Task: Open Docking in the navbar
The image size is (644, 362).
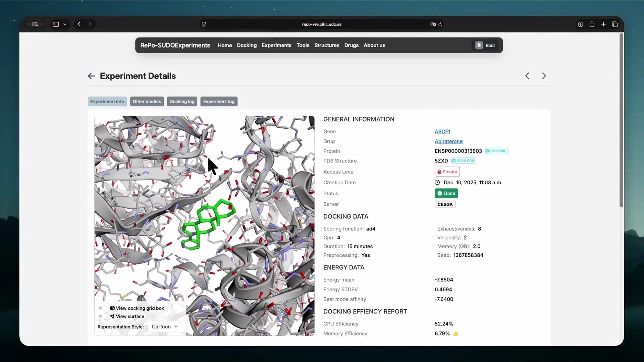Action: pos(247,46)
